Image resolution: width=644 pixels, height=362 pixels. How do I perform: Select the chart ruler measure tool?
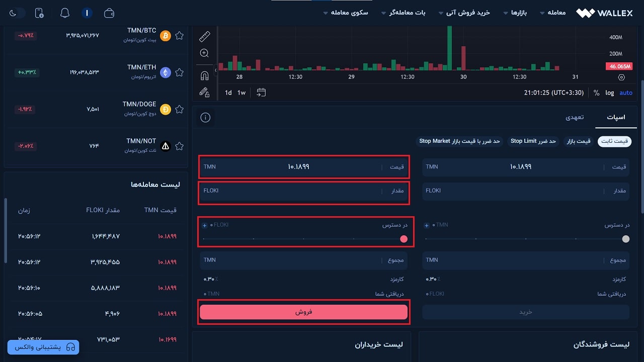click(204, 36)
